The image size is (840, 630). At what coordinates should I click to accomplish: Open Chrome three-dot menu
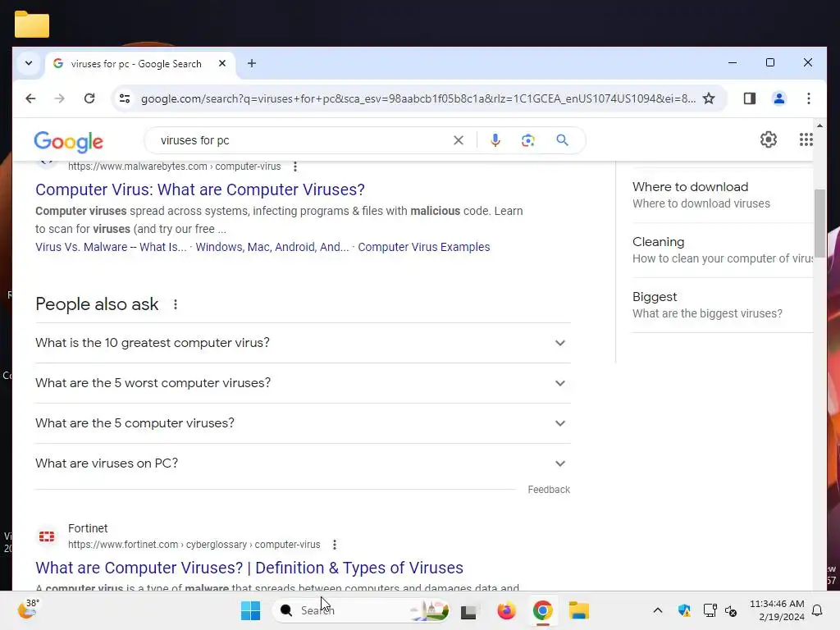point(808,98)
